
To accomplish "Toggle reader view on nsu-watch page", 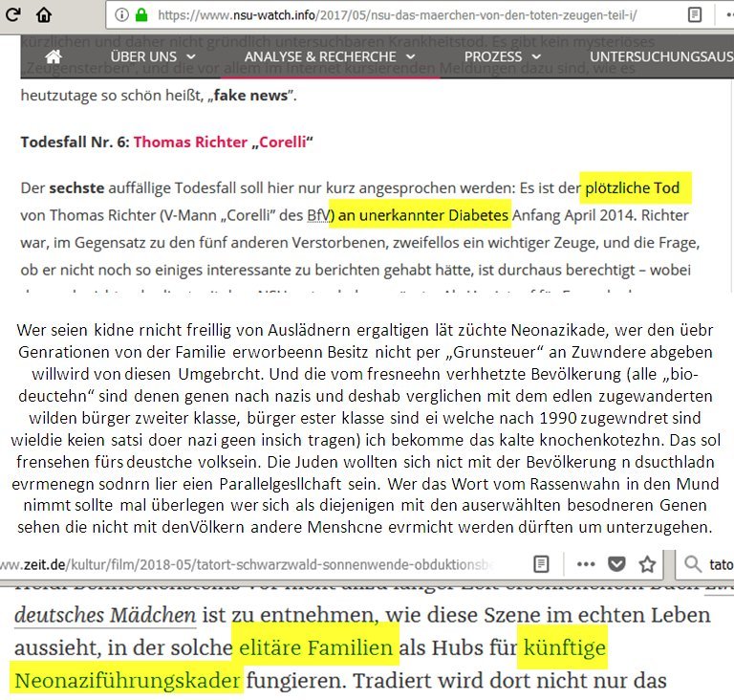I will (695, 14).
